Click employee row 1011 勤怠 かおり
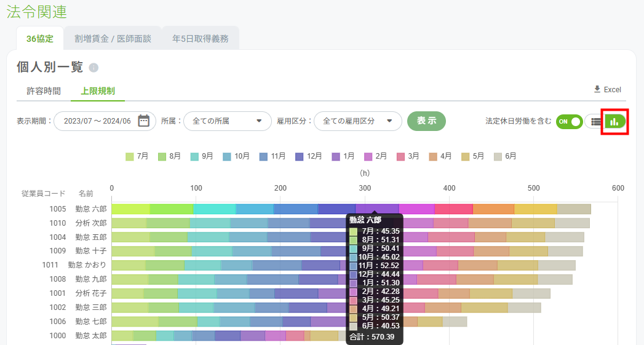 (74, 265)
